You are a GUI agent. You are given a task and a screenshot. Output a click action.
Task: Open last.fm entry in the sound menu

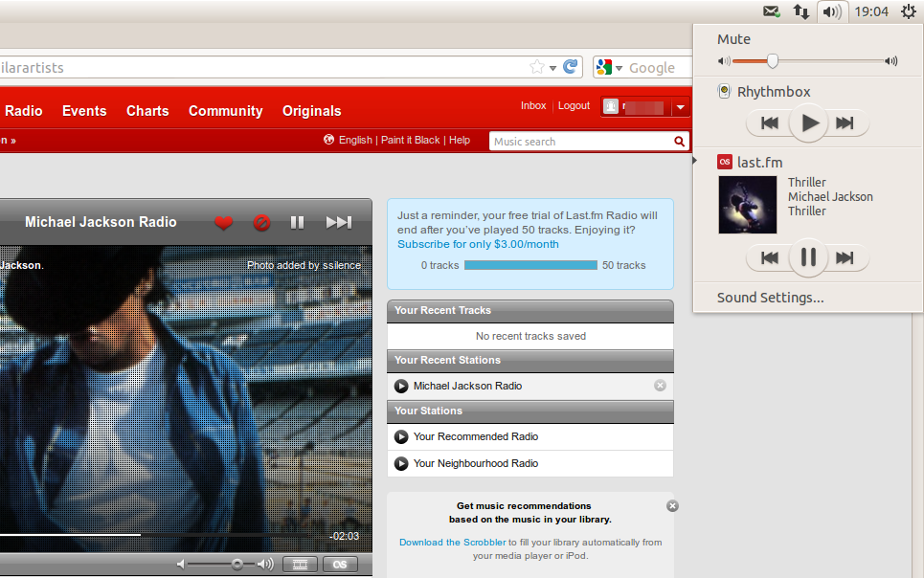click(750, 162)
